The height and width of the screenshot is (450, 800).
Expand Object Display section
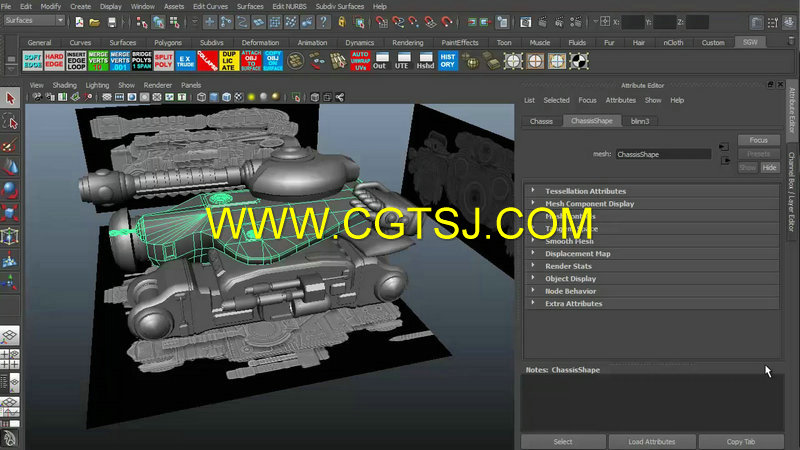coord(652,279)
